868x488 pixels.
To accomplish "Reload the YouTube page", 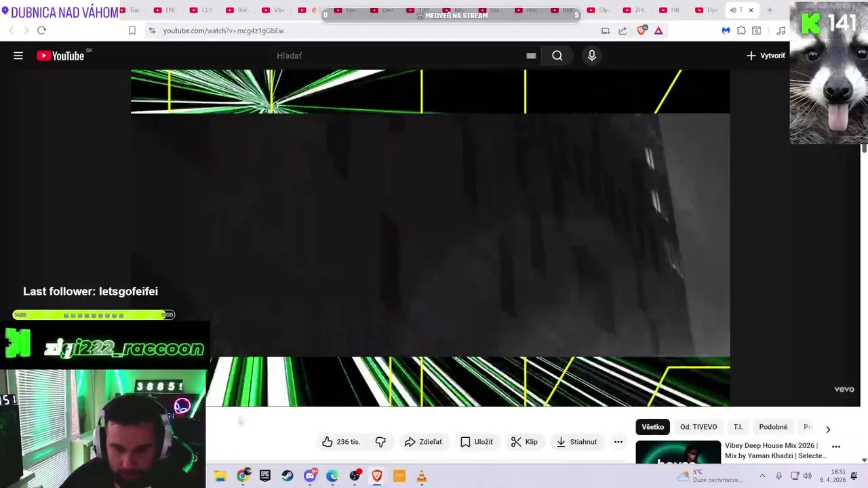I will click(x=41, y=30).
